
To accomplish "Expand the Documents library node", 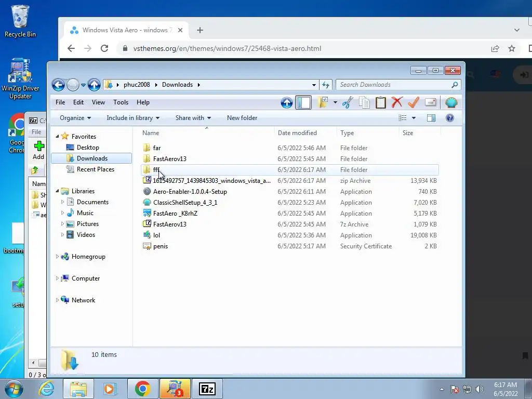I will point(62,202).
